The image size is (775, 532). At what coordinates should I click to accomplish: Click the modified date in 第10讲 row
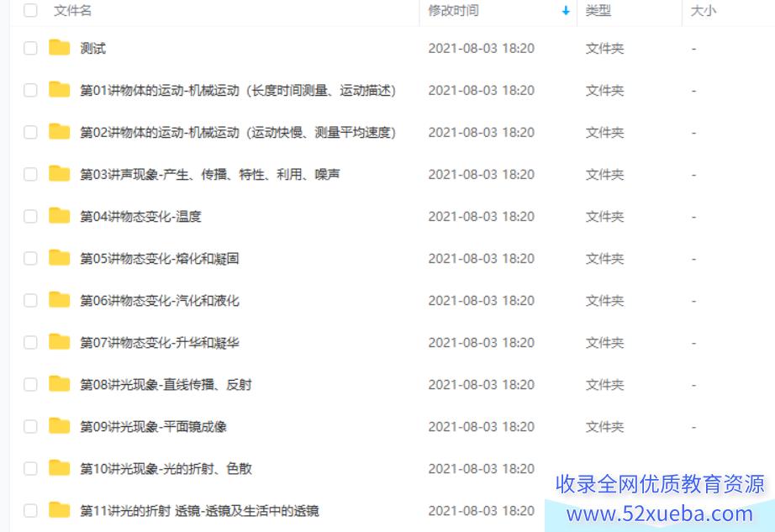click(482, 468)
